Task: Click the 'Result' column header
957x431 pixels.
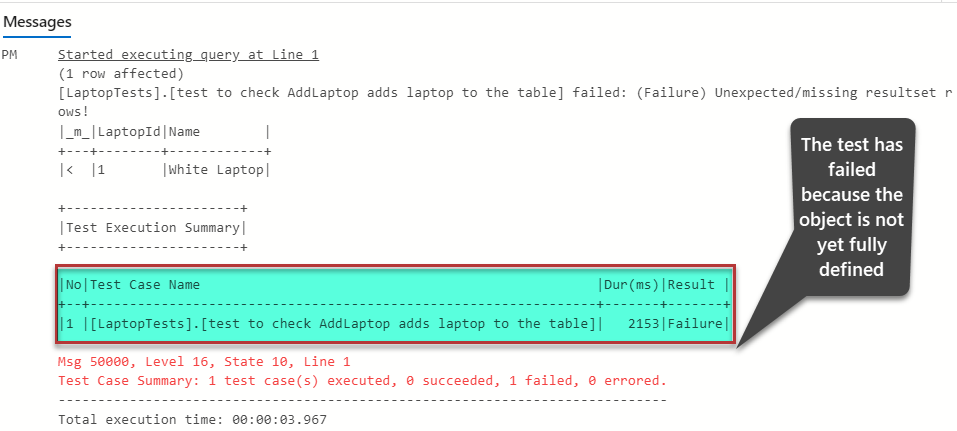Action: (692, 285)
